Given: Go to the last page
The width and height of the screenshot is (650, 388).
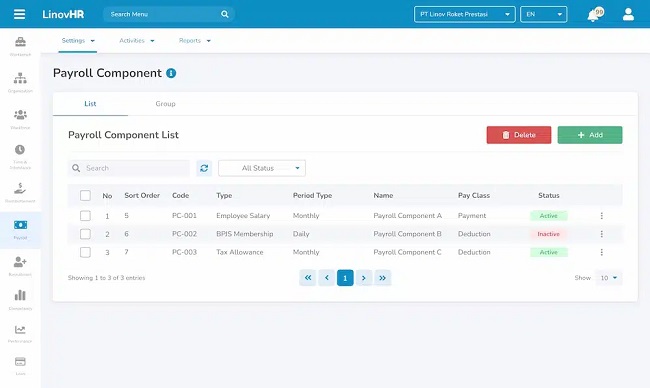Looking at the screenshot, I should point(383,278).
